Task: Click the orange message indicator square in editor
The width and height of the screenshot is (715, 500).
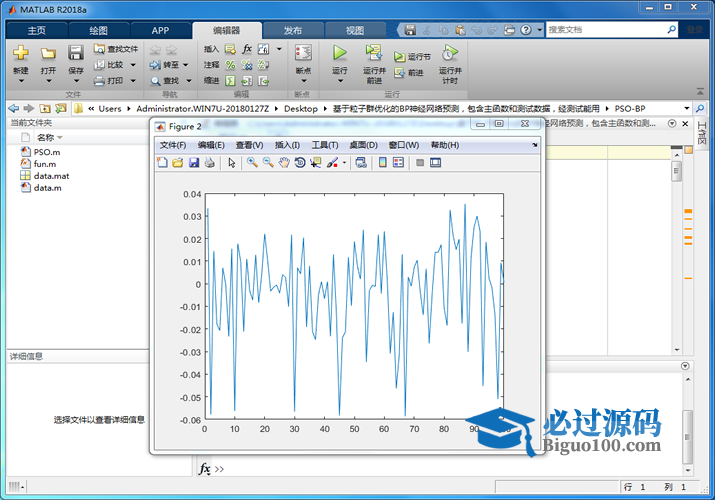Action: pyautogui.click(x=689, y=150)
